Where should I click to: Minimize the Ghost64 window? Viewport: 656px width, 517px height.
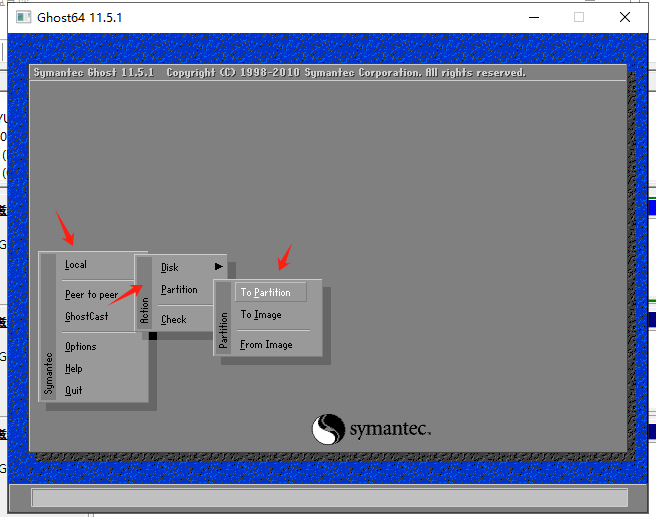point(534,18)
